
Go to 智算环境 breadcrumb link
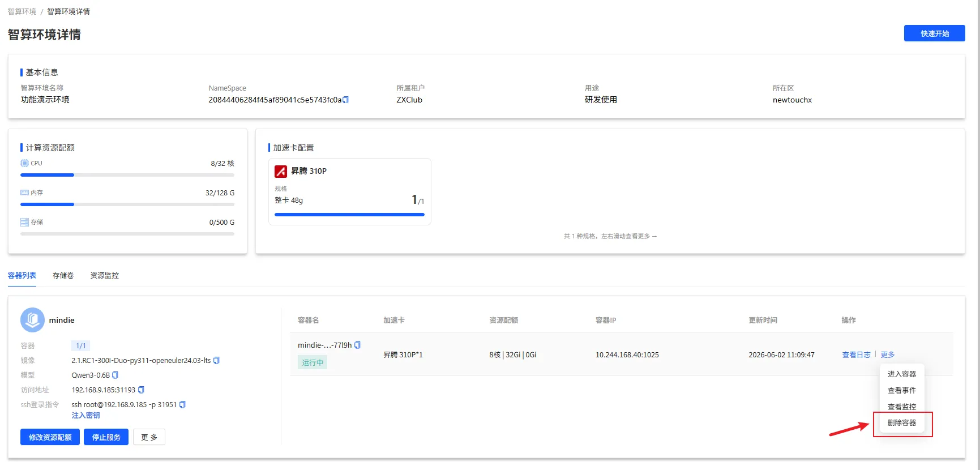22,11
